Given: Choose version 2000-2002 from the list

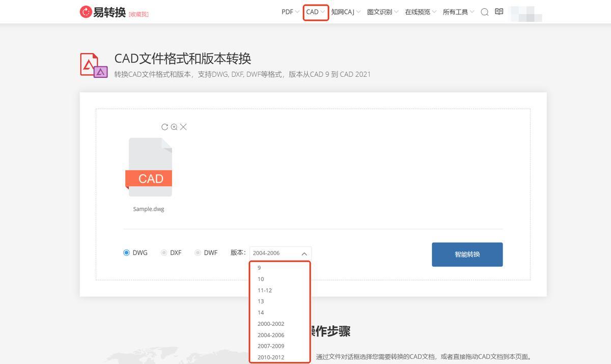Looking at the screenshot, I should [271, 324].
